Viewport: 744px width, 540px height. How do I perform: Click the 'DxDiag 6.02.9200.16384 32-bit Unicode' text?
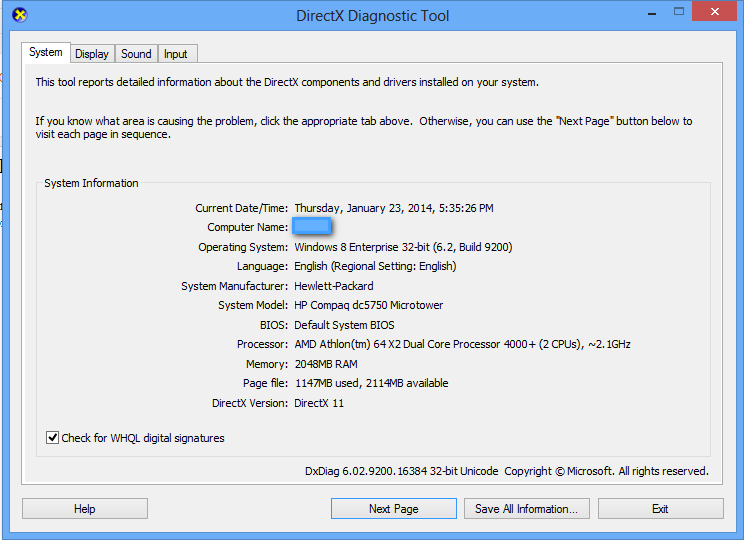point(402,471)
